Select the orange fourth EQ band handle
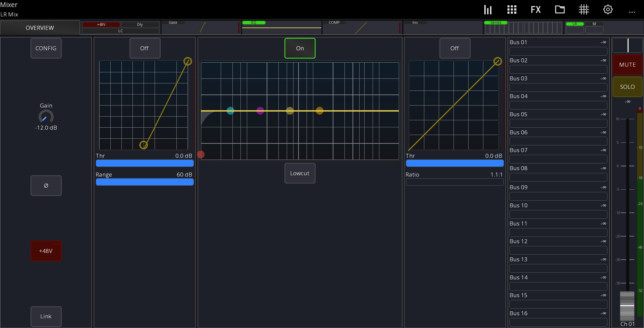The width and height of the screenshot is (644, 328). pos(320,111)
